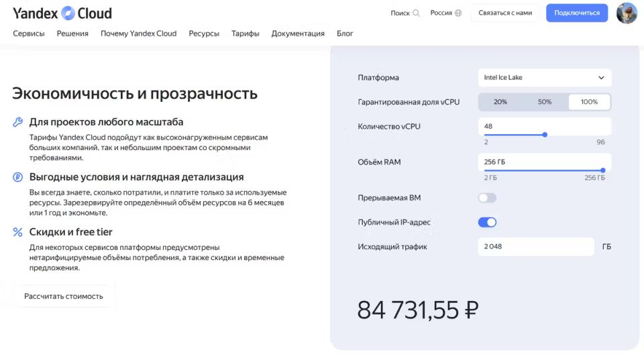Open the user profile avatar
This screenshot has width=644, height=360.
pos(627,13)
